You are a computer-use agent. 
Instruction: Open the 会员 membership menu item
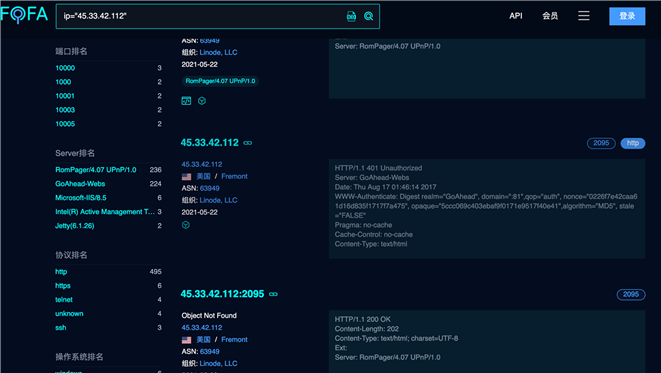point(550,16)
